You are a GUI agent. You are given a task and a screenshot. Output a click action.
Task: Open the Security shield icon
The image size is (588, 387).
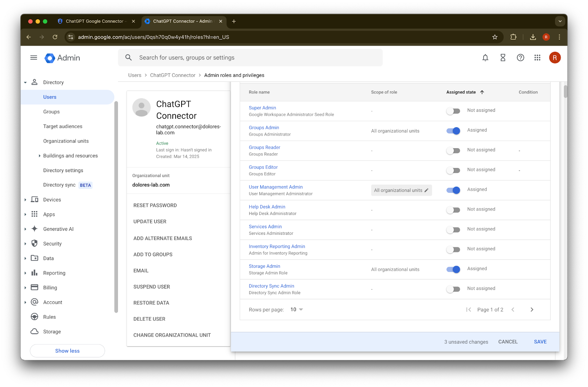tap(35, 243)
